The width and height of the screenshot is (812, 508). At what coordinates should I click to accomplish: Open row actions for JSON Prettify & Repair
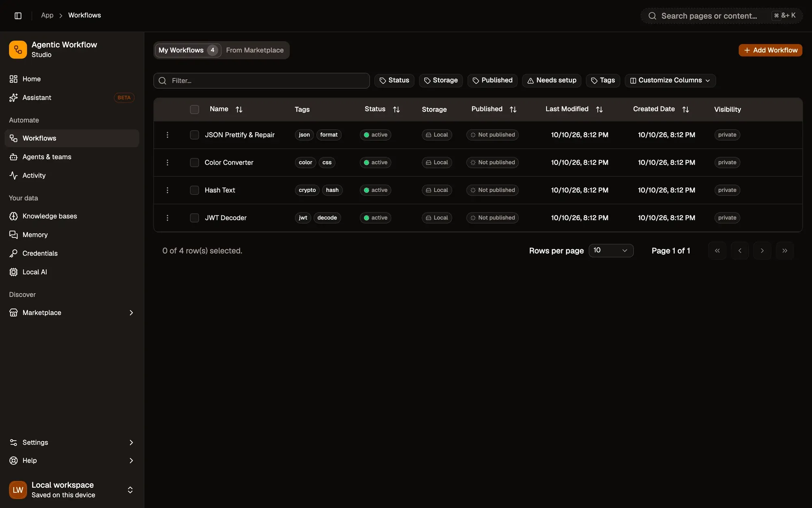coord(167,135)
